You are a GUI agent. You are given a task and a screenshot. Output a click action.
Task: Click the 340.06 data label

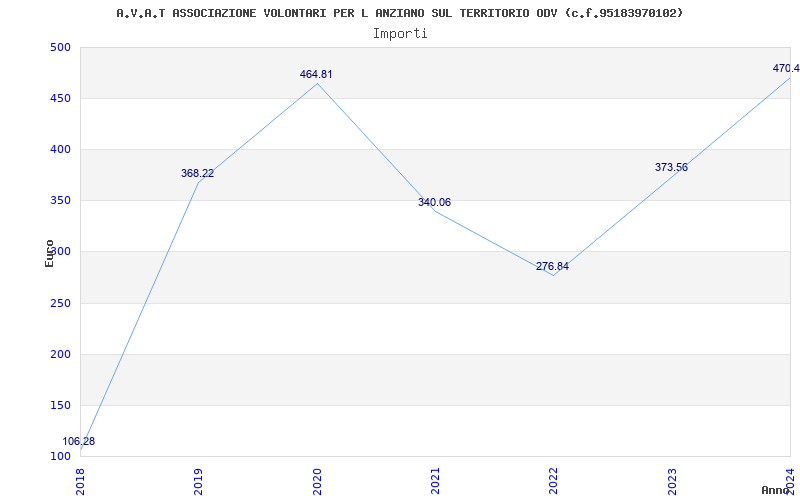point(434,203)
